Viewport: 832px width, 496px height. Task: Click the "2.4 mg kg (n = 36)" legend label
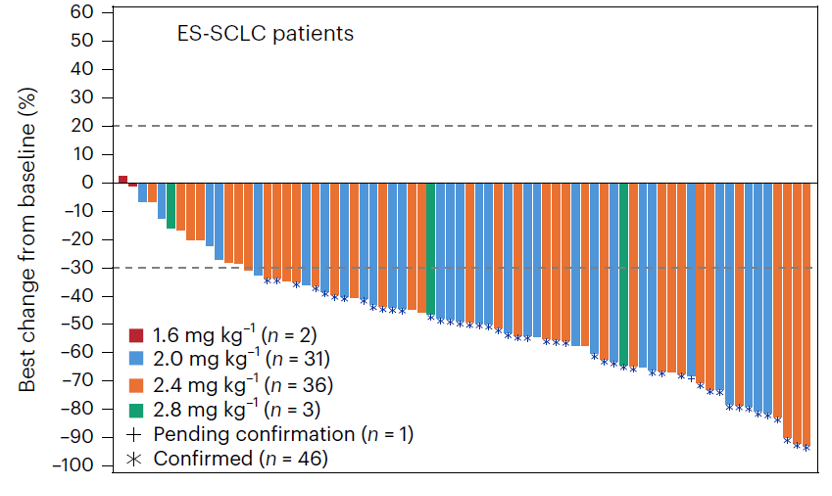pos(243,384)
